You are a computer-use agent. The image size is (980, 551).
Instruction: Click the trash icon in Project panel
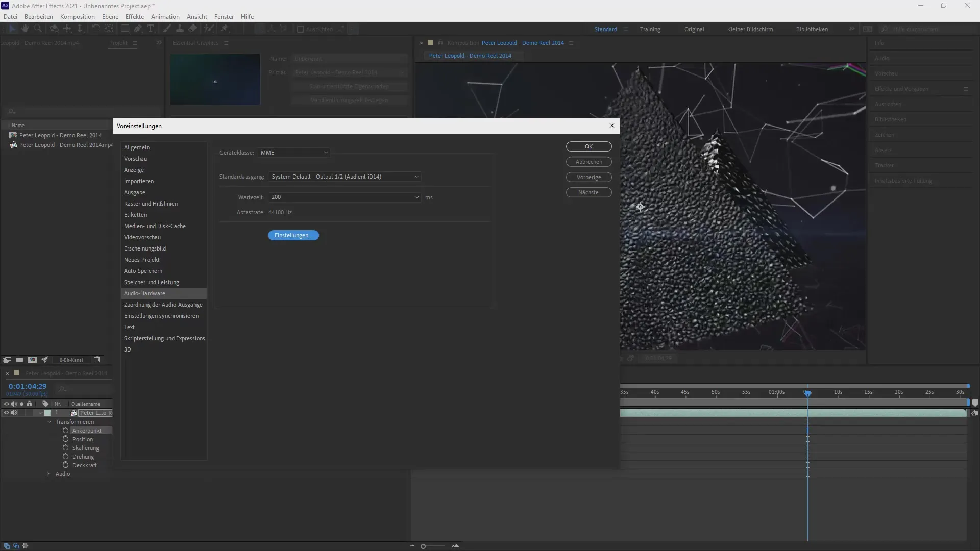[97, 360]
